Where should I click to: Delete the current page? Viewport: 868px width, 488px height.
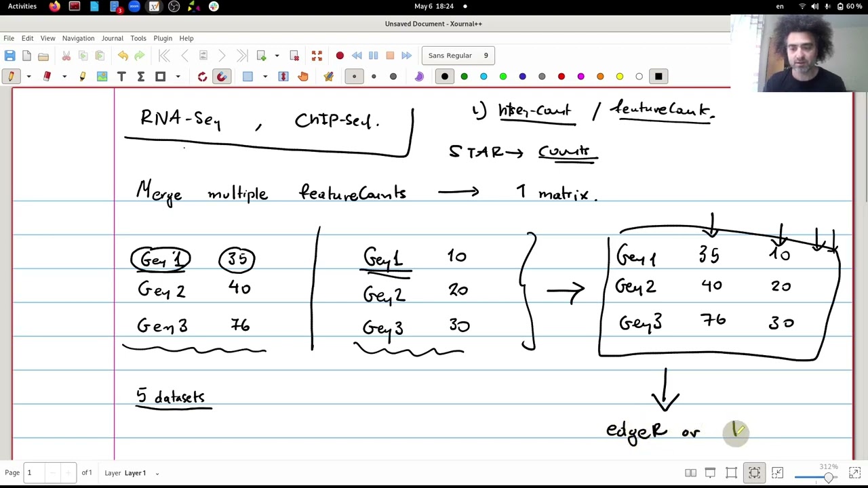(x=294, y=56)
